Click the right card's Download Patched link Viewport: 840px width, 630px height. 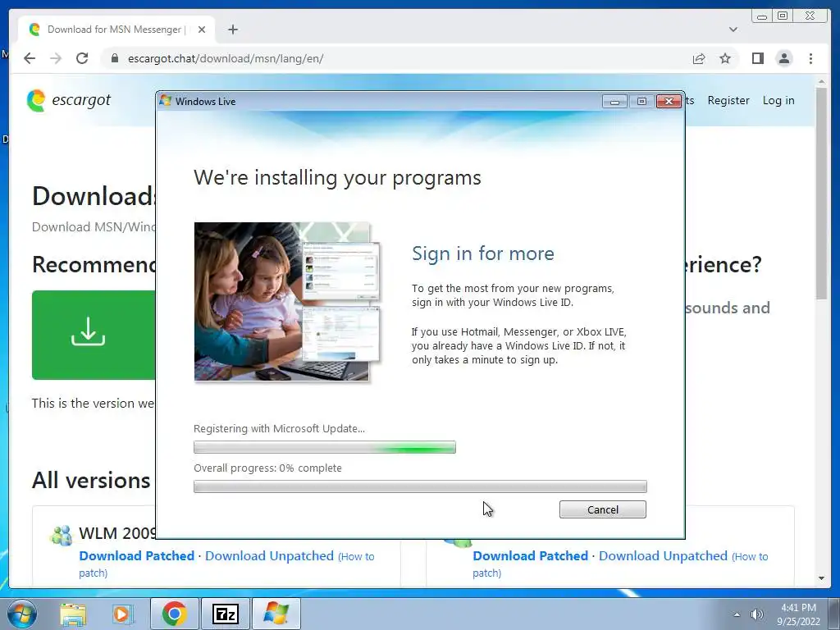[x=531, y=556]
